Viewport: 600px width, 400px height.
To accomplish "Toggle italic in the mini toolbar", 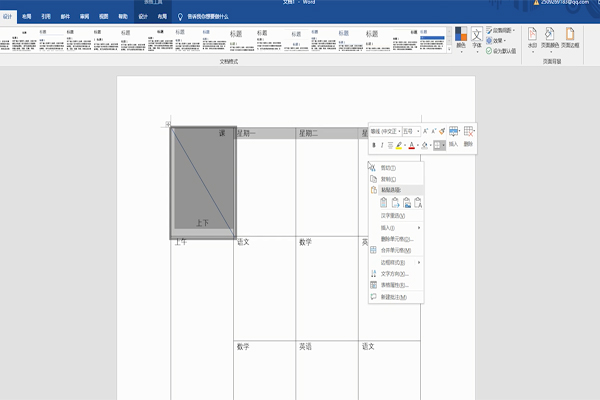I will tap(382, 145).
